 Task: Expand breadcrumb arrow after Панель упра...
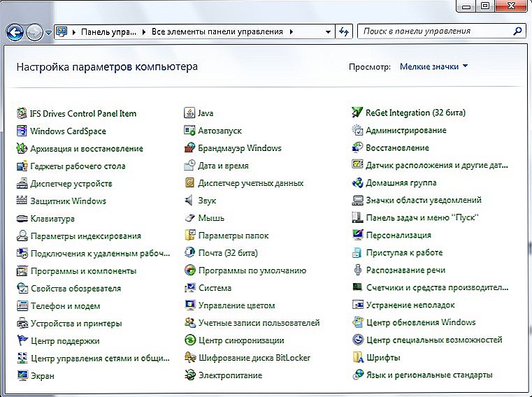(144, 32)
